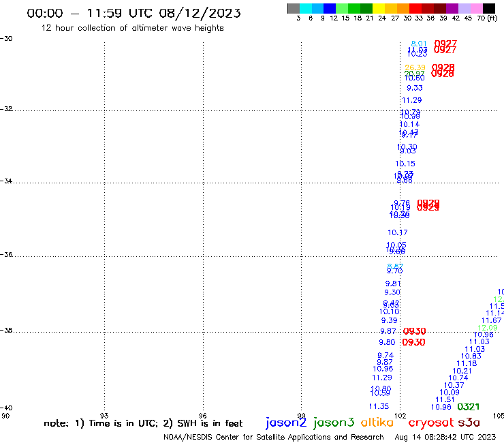This screenshot has width=504, height=443.
Task: Click the '-38' latitude axis label
Action: pyautogui.click(x=6, y=330)
